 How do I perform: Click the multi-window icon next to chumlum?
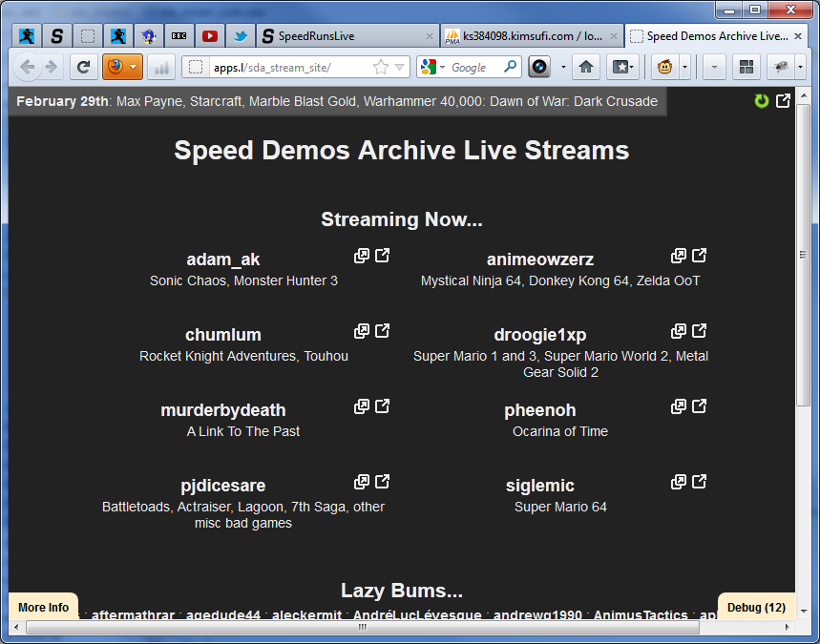[x=362, y=331]
